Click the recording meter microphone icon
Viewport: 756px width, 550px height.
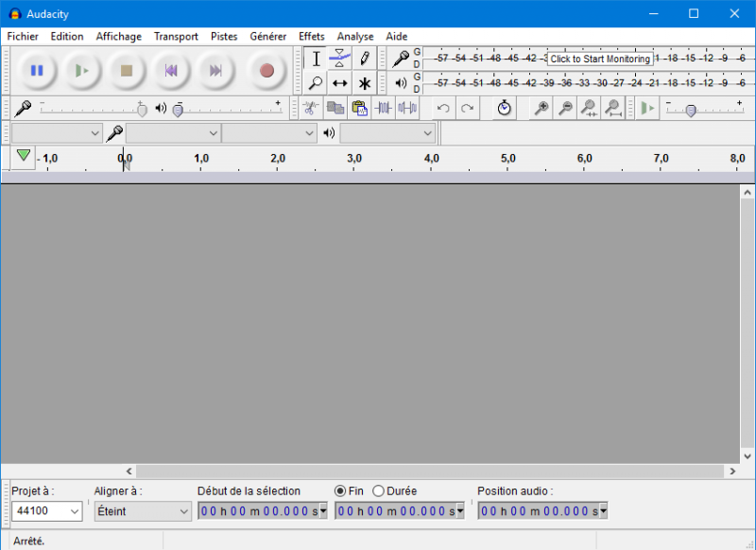click(400, 59)
